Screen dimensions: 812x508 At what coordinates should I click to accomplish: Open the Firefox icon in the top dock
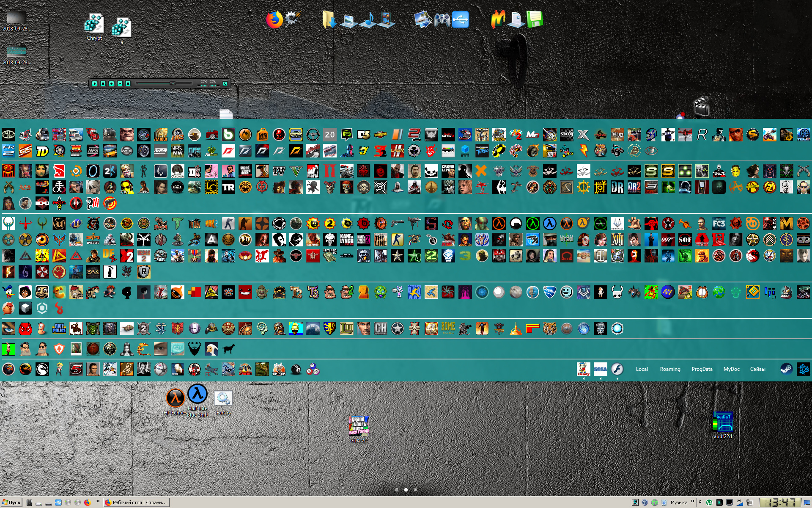tap(274, 19)
